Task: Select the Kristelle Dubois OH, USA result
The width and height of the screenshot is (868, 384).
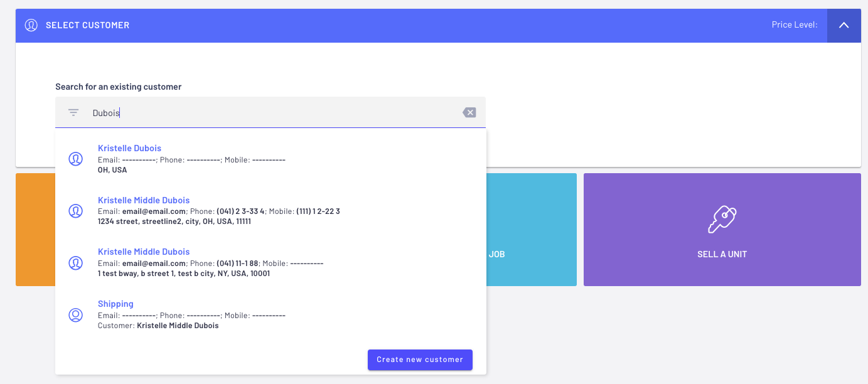Action: pyautogui.click(x=271, y=159)
